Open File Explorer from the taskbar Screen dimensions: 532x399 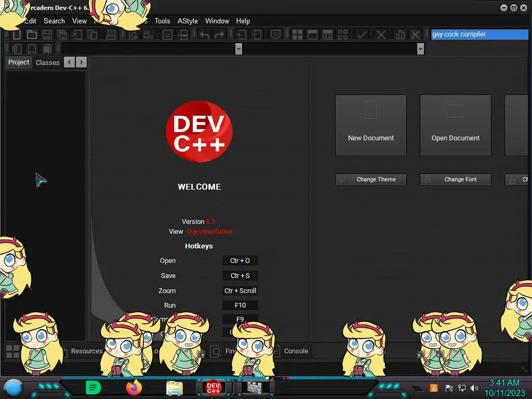tap(175, 388)
